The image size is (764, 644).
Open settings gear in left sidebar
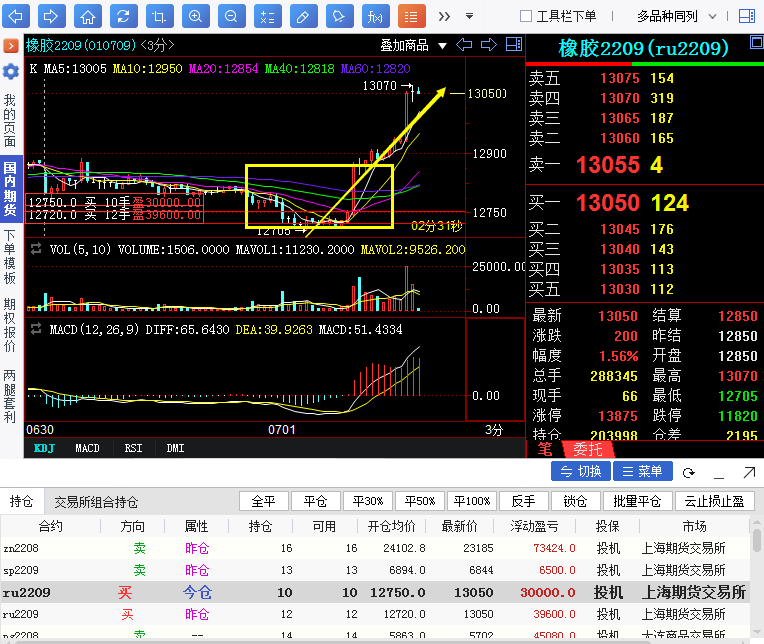11,72
